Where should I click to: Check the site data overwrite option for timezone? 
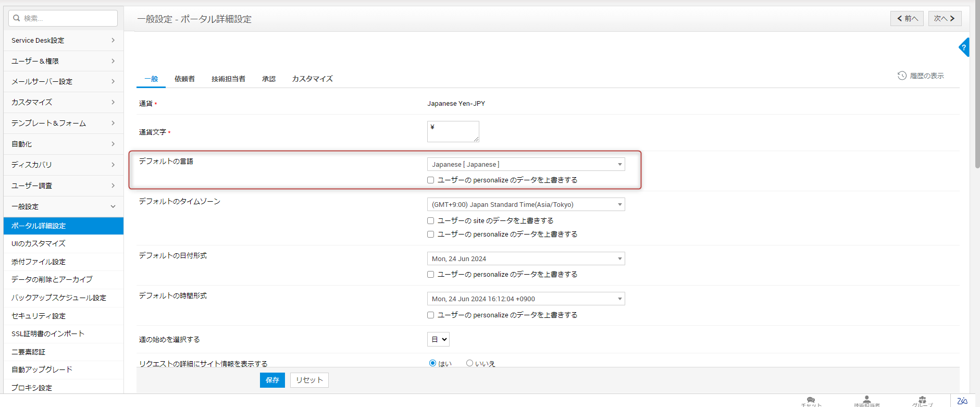pos(430,221)
